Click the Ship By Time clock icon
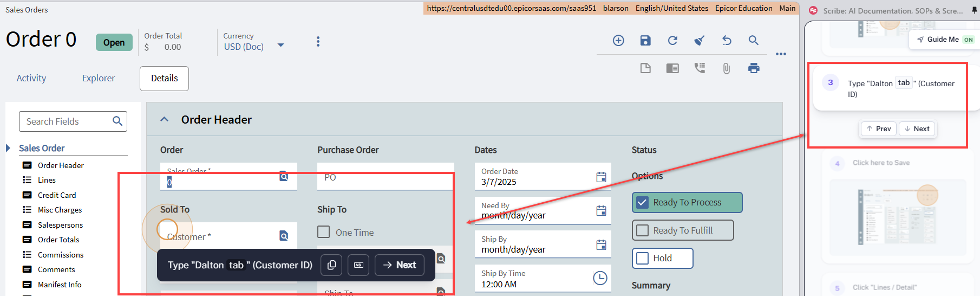 click(600, 278)
